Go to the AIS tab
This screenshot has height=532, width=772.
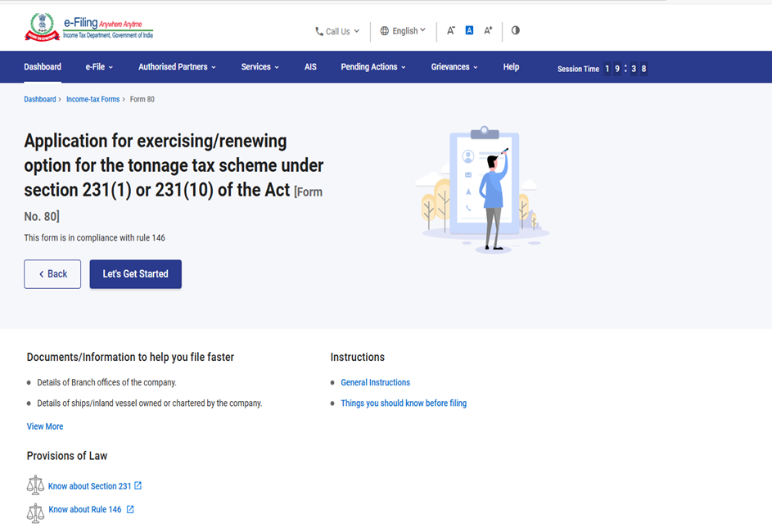(x=310, y=67)
